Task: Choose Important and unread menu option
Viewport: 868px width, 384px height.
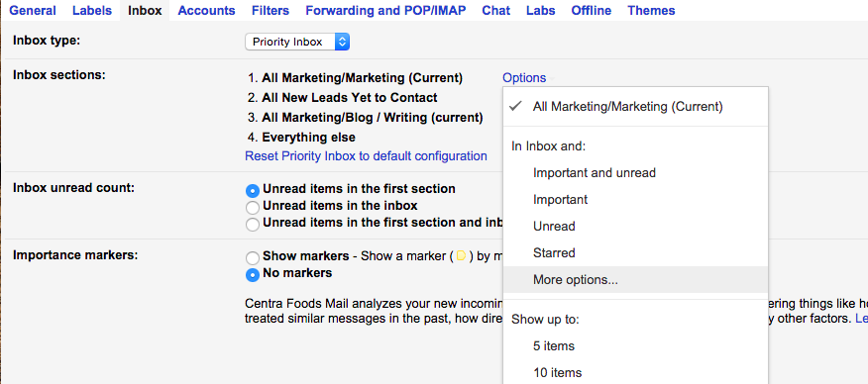Action: 635,173
